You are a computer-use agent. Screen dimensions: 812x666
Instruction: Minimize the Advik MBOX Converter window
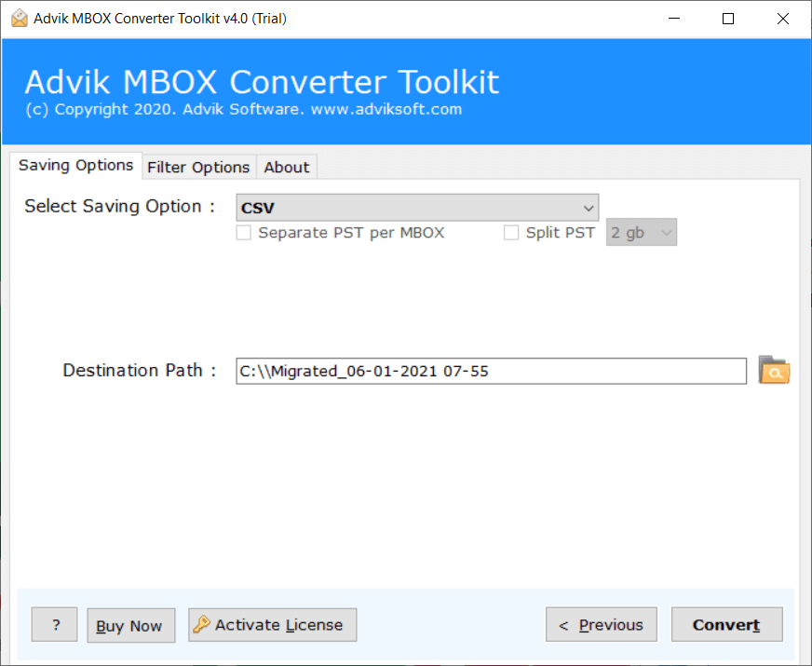tap(678, 19)
